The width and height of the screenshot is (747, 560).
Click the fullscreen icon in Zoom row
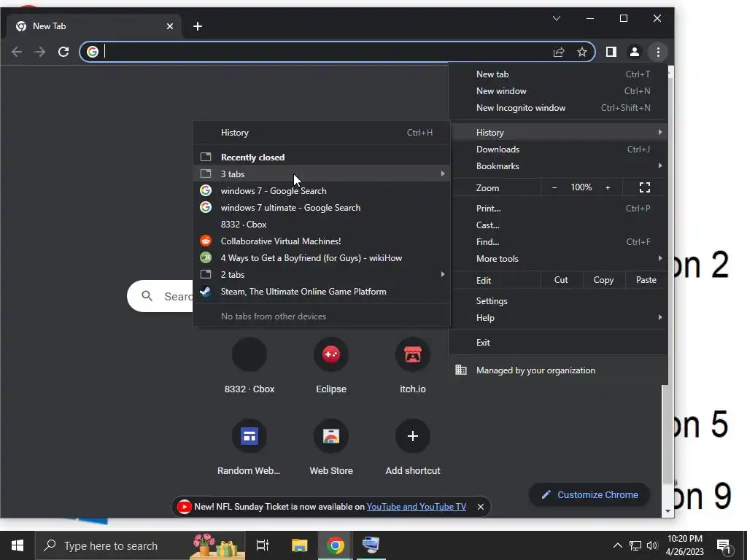coord(645,187)
